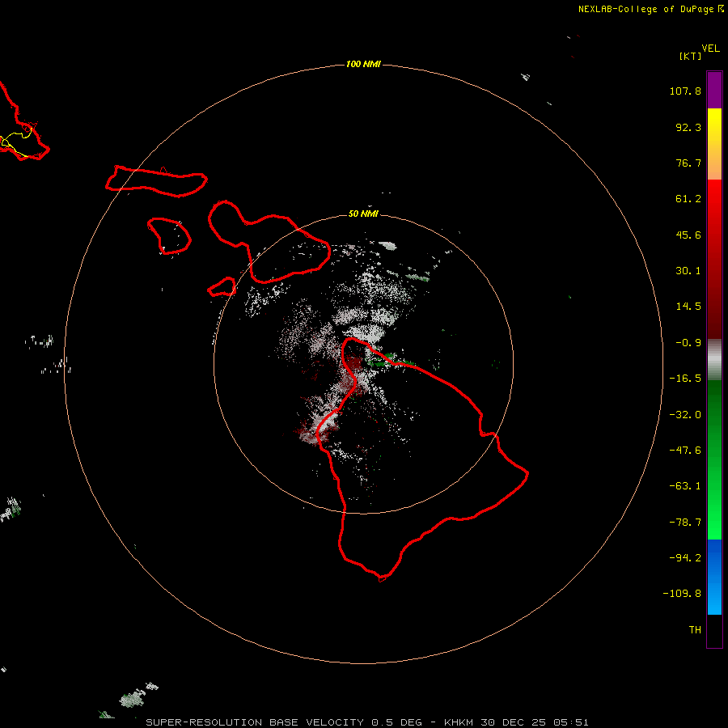
Task: Click the red segment of the color bar
Action: [x=714, y=259]
